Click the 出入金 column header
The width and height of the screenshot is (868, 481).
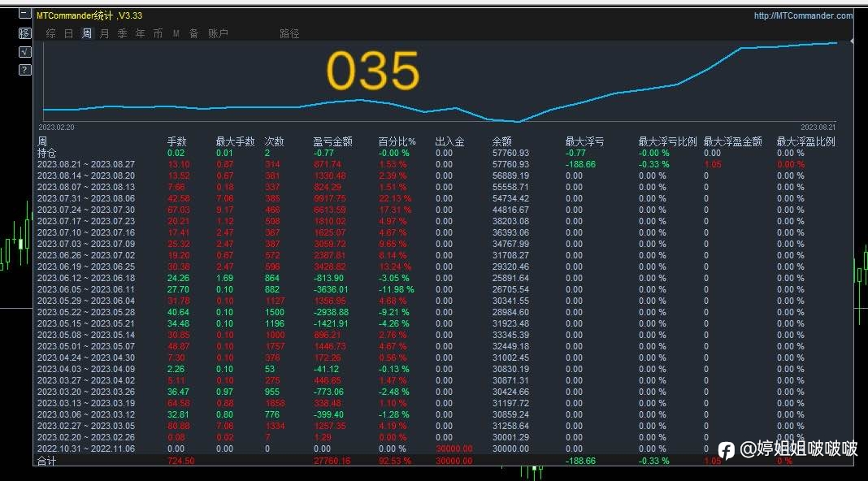(449, 141)
